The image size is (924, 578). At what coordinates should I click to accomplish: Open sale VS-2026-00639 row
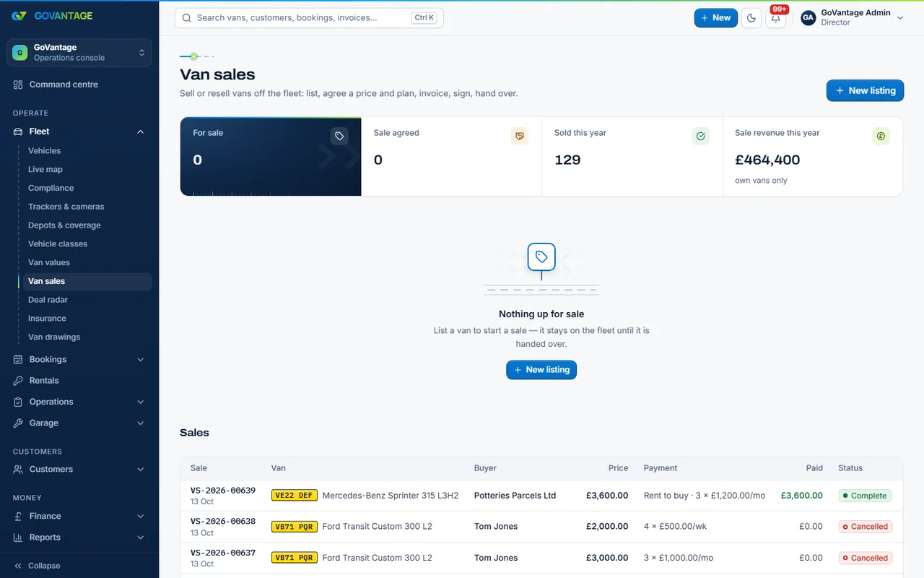click(541, 496)
